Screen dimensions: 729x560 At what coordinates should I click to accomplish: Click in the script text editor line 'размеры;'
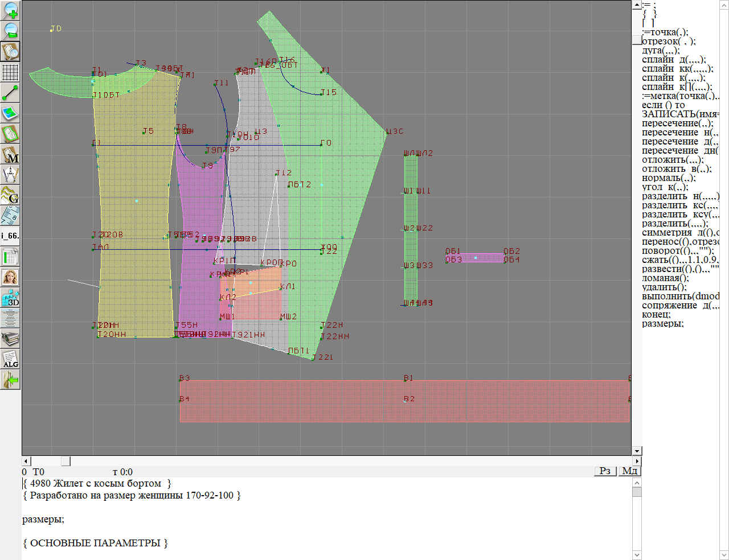coord(43,519)
